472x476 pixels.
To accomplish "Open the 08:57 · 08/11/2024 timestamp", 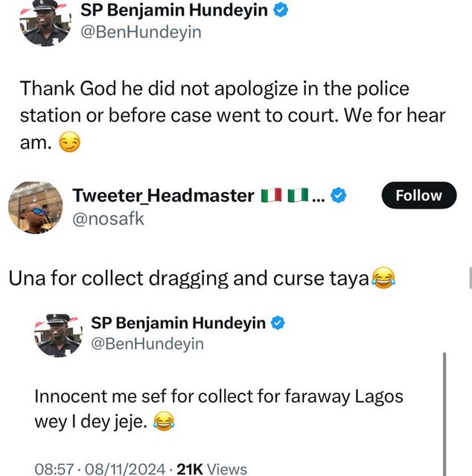I will click(x=99, y=469).
